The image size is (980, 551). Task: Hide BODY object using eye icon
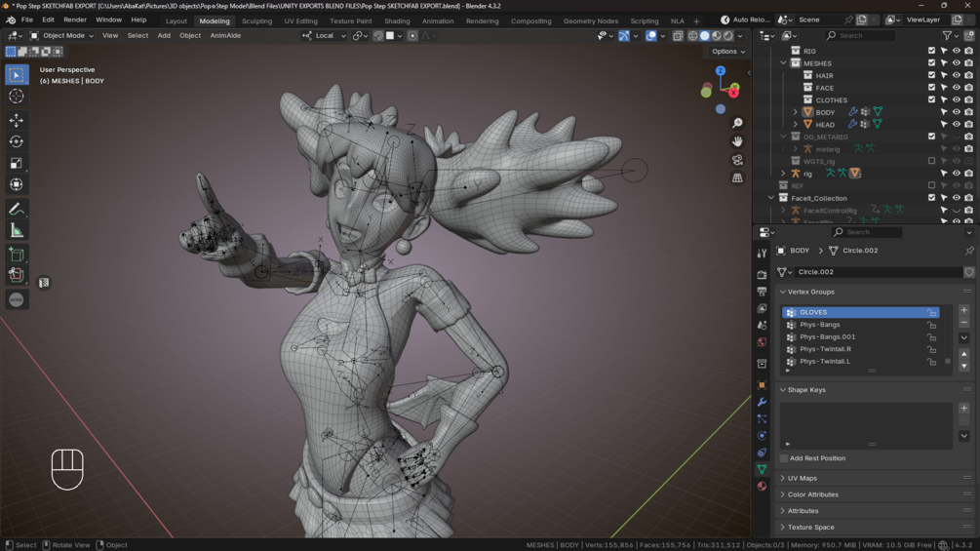coord(957,112)
